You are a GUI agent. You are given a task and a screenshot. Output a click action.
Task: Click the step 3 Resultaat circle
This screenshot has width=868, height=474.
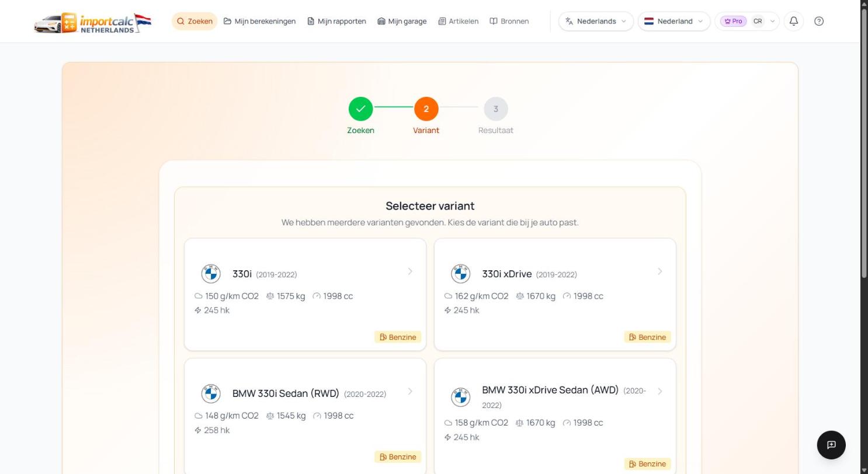pos(496,109)
